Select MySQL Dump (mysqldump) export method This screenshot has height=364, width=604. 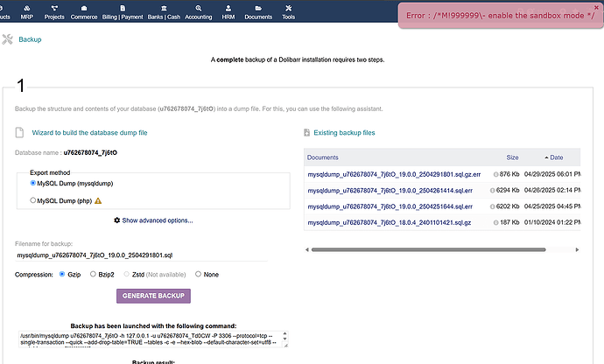32,183
